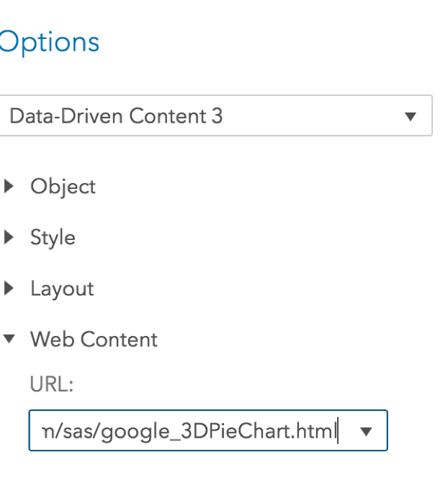Collapse the Web Content section triangle
The height and width of the screenshot is (501, 448).
(9, 340)
